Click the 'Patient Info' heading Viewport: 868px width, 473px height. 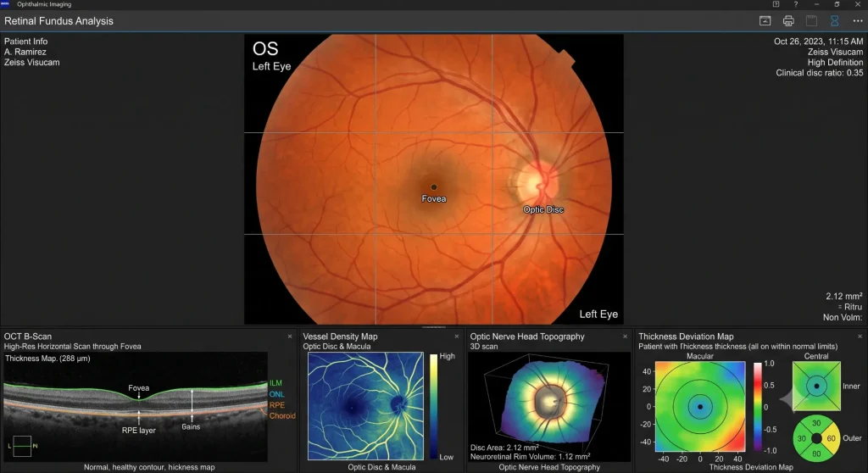coord(25,41)
